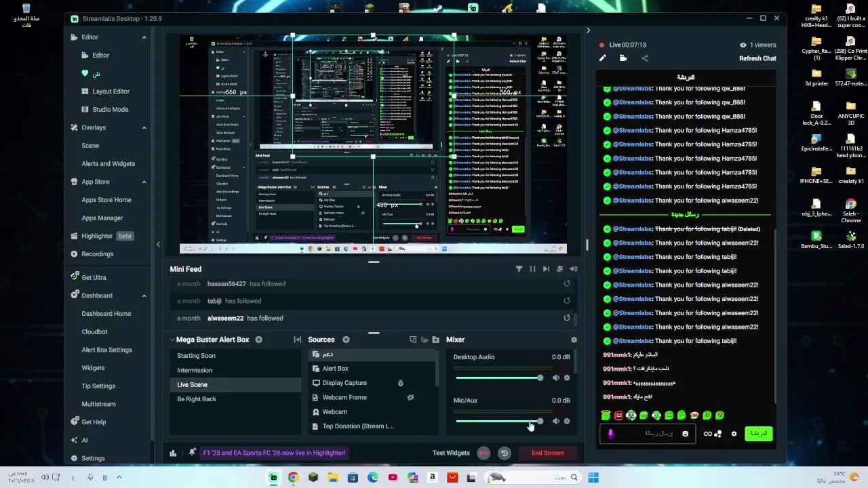This screenshot has width=868, height=488.
Task: Open Studio Mode in the sidebar
Action: [x=110, y=109]
